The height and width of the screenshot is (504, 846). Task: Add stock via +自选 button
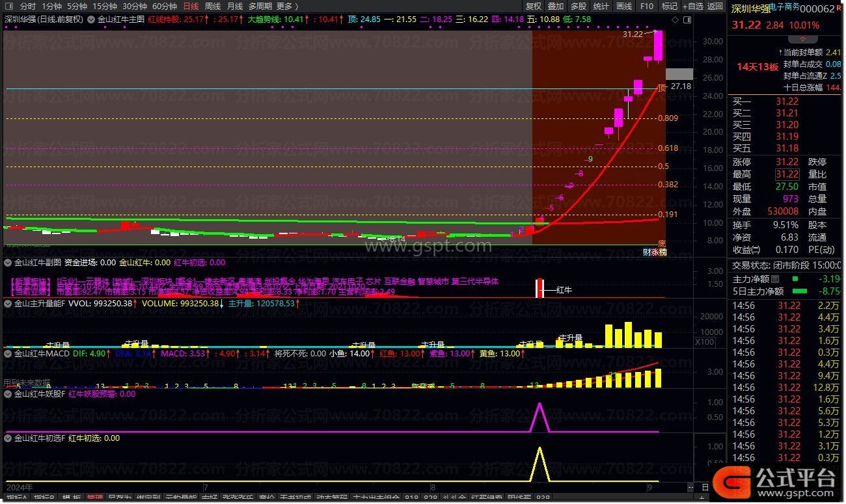click(x=692, y=6)
